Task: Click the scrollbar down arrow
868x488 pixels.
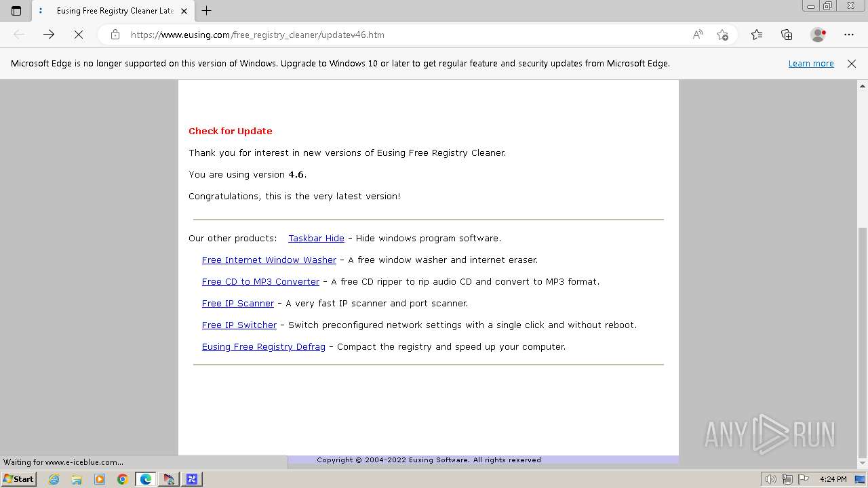Action: (863, 464)
